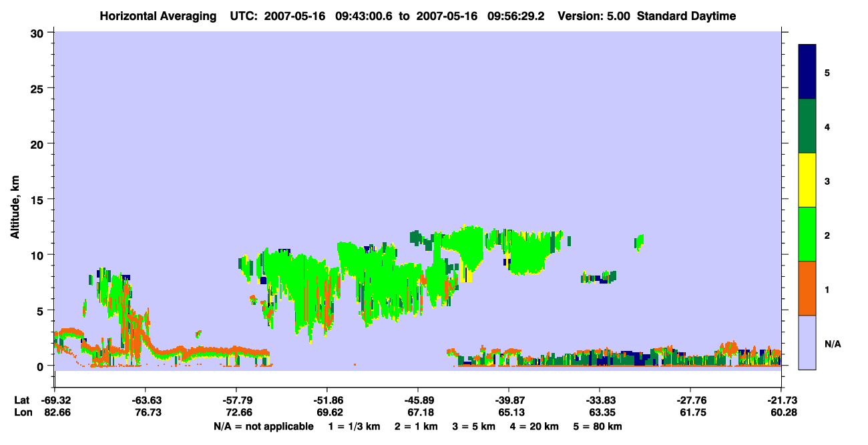This screenshot has width=868, height=445.
Task: Click the dark blue level 5 colorbar segment
Action: click(x=807, y=72)
